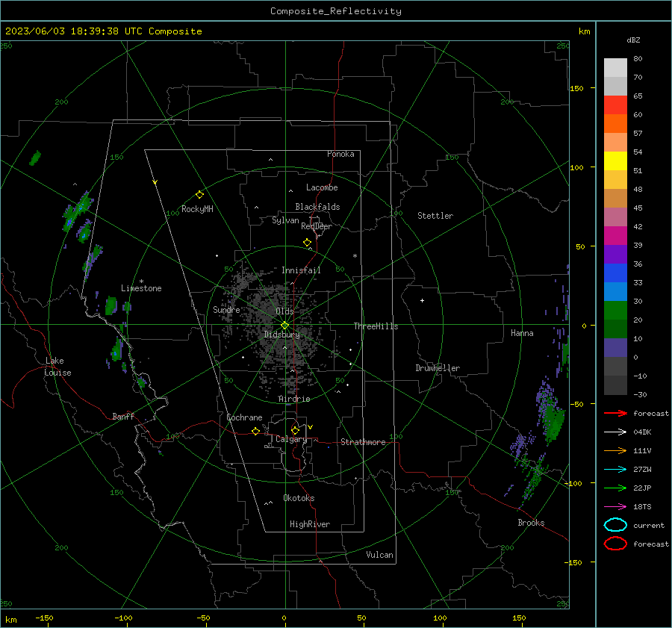Click the cyan 27ZW arrow legend icon
This screenshot has width=672, height=628.
coord(615,469)
